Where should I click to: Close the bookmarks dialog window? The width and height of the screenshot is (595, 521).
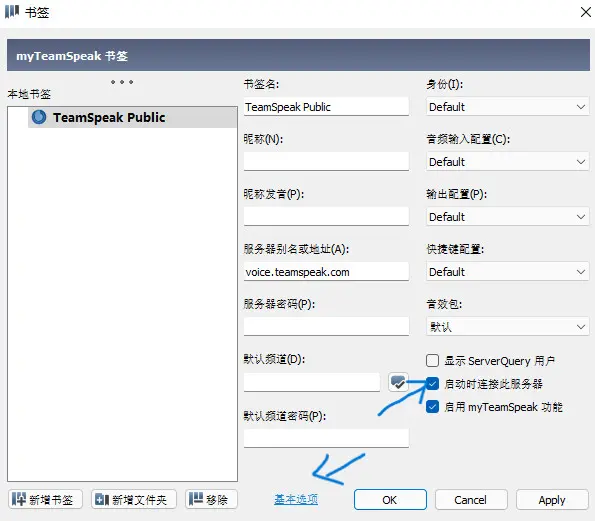[x=586, y=12]
